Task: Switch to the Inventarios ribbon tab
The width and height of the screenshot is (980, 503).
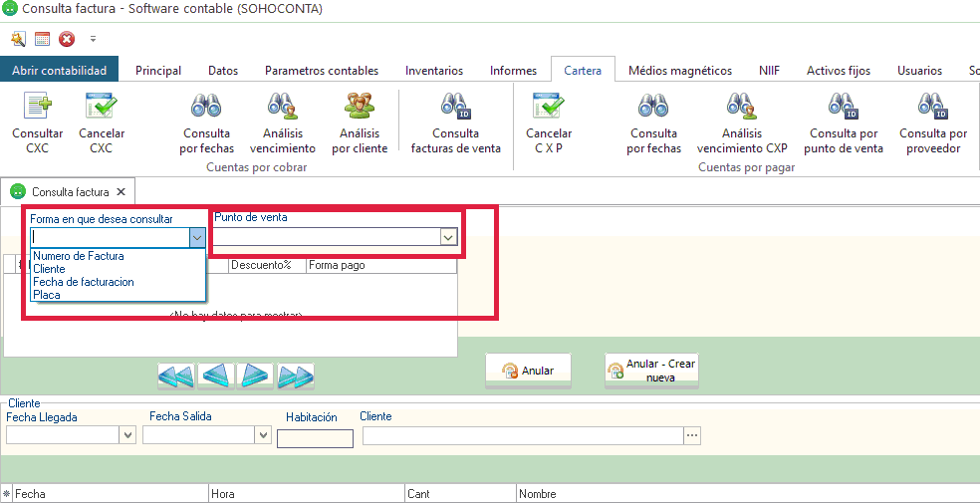Action: 433,71
